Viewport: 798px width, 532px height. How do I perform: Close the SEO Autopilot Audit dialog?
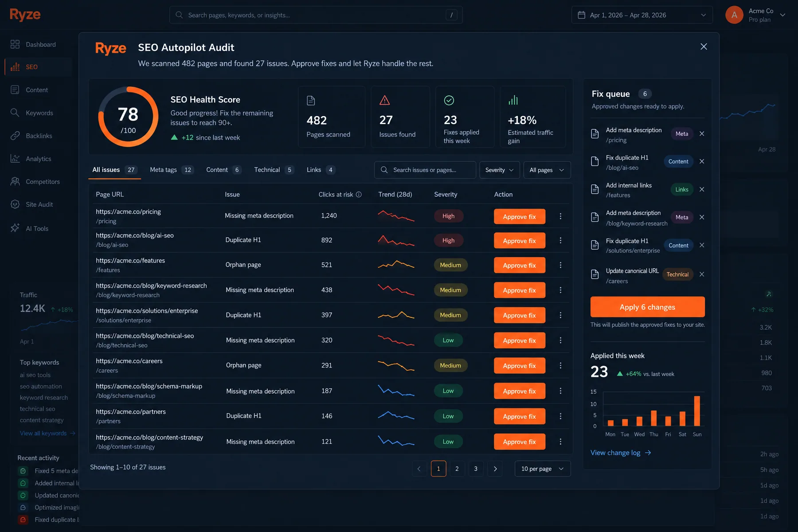coord(704,47)
